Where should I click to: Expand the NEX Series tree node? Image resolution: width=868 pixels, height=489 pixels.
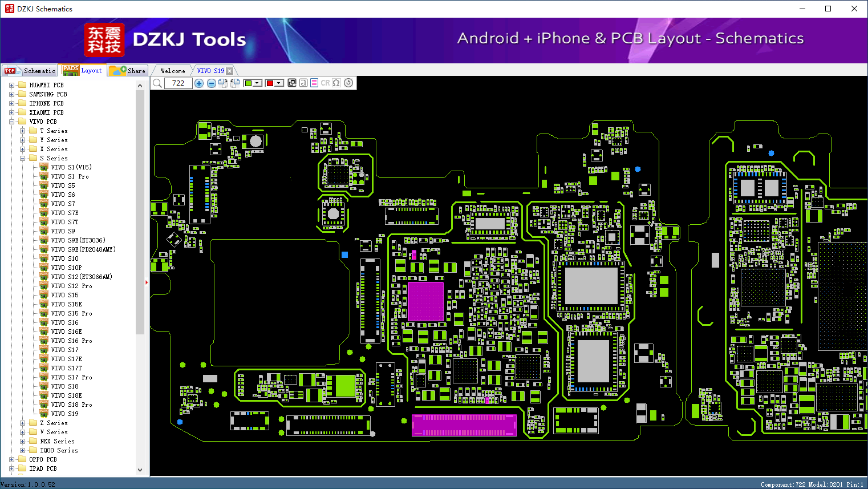coord(23,441)
